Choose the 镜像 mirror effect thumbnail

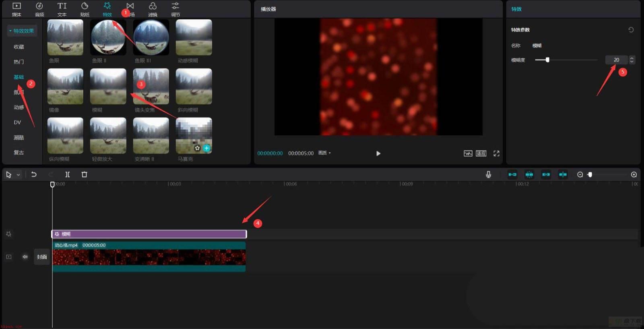[65, 87]
